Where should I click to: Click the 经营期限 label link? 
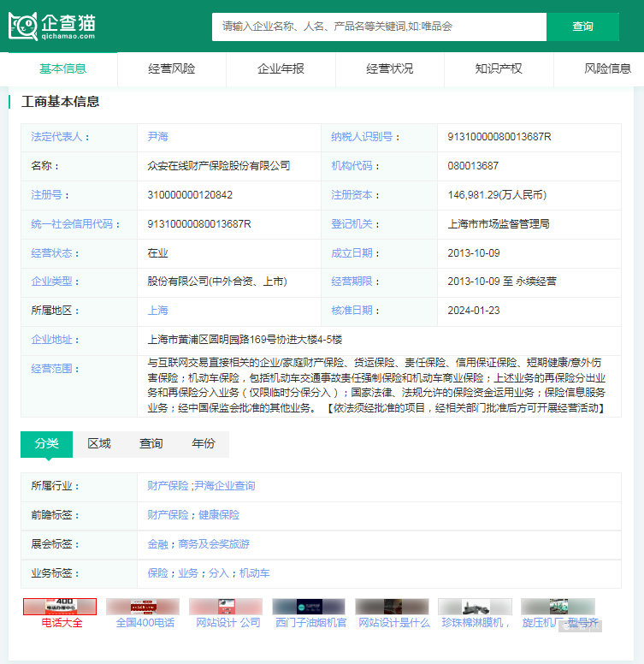[352, 282]
